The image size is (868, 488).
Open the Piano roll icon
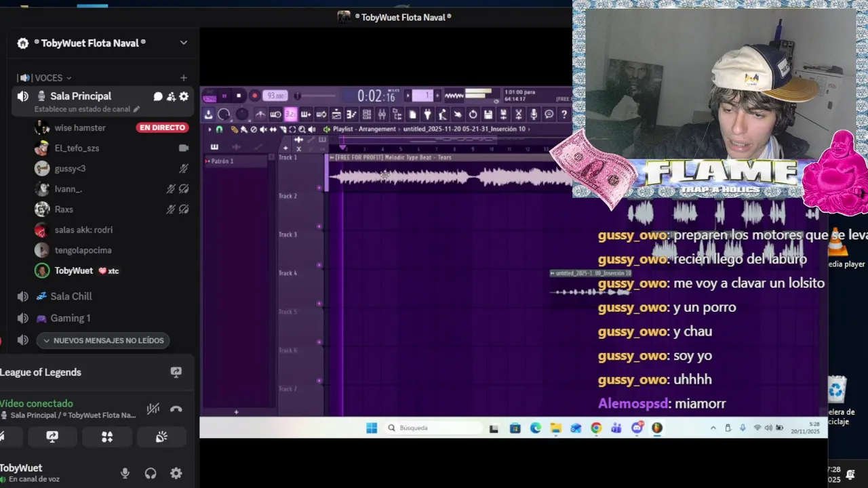[x=351, y=114]
